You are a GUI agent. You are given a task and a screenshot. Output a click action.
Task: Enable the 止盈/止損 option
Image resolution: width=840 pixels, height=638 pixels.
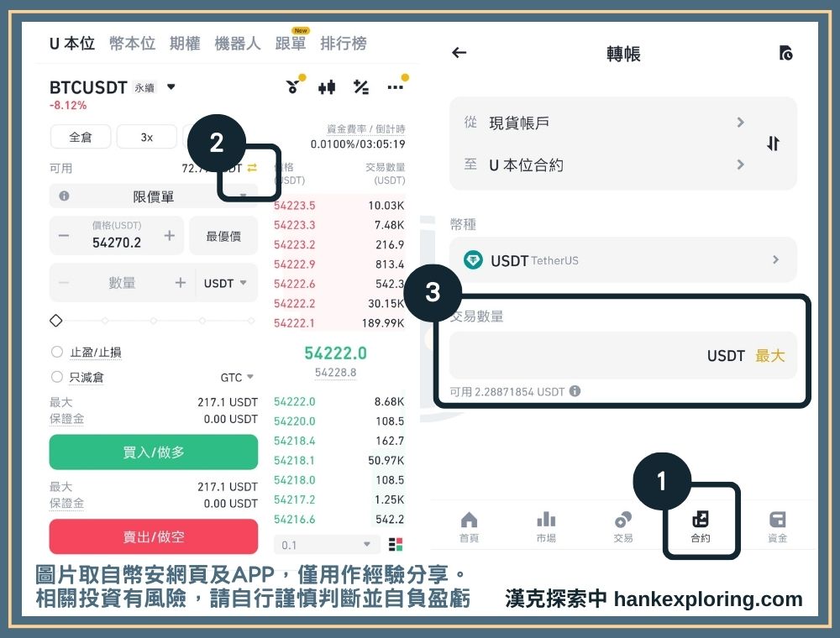[57, 353]
